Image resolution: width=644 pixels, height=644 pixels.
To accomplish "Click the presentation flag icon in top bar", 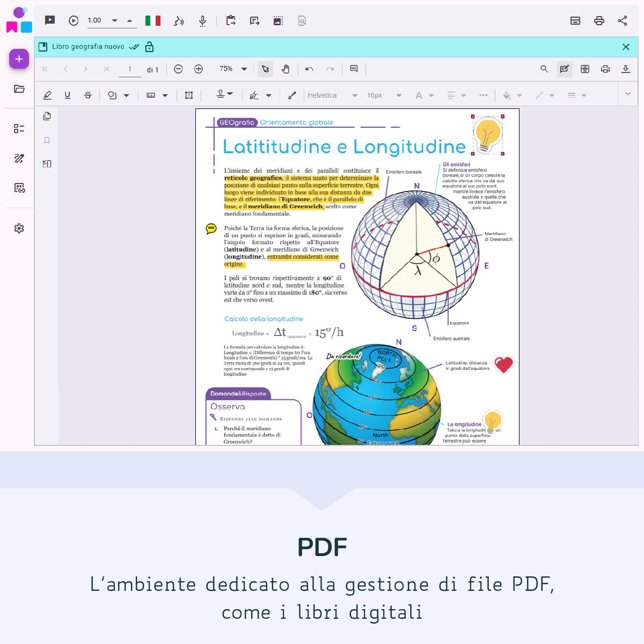I will tap(50, 21).
